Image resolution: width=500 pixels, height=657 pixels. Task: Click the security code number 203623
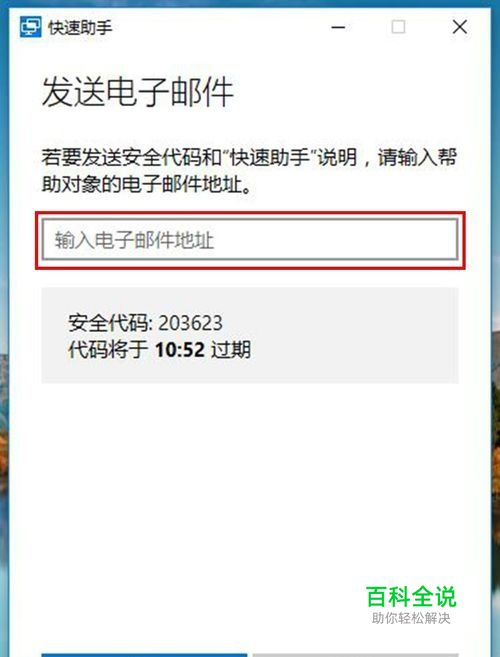click(191, 323)
